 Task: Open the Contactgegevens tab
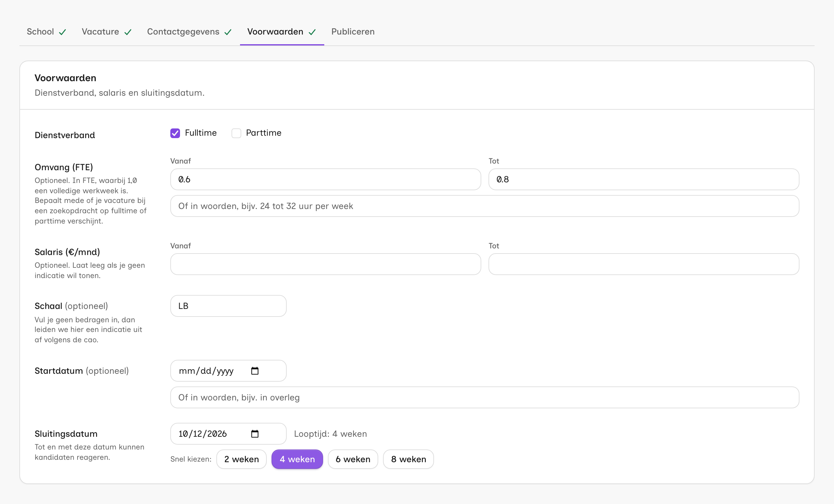point(189,32)
